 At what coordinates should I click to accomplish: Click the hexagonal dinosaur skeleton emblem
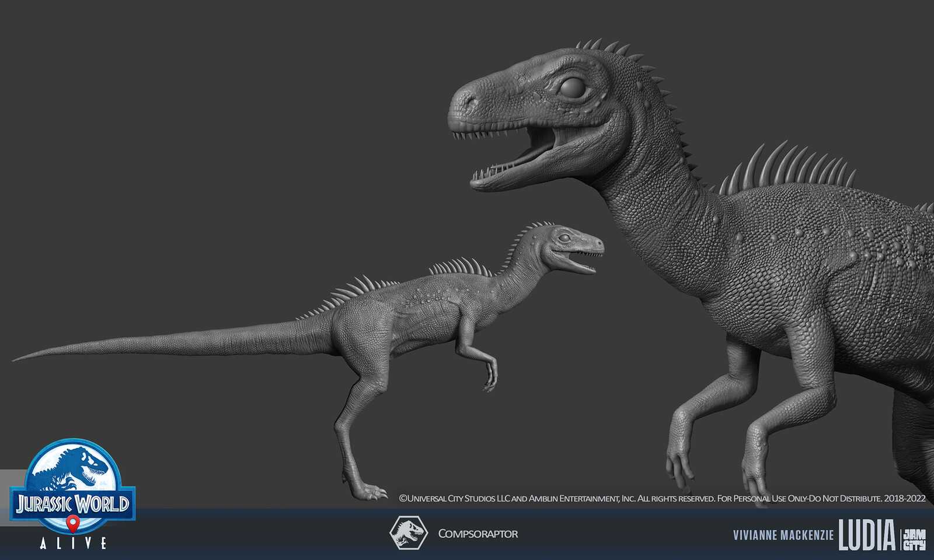(408, 533)
